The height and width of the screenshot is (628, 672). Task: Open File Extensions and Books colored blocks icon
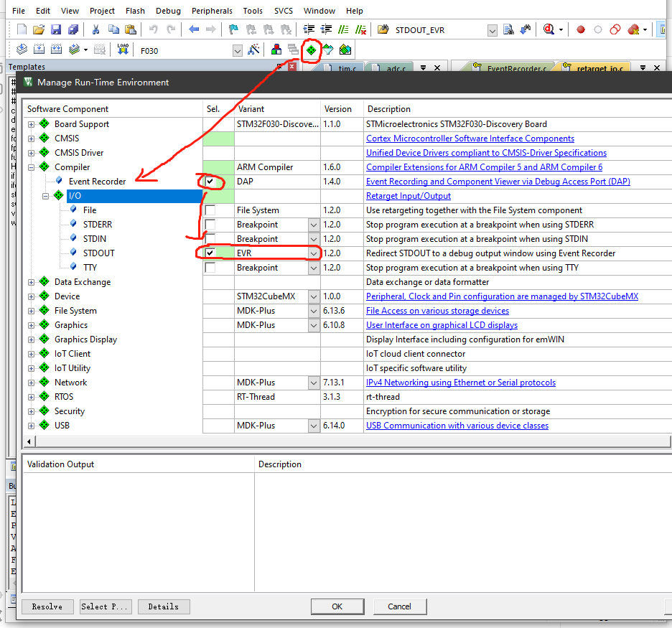click(276, 50)
